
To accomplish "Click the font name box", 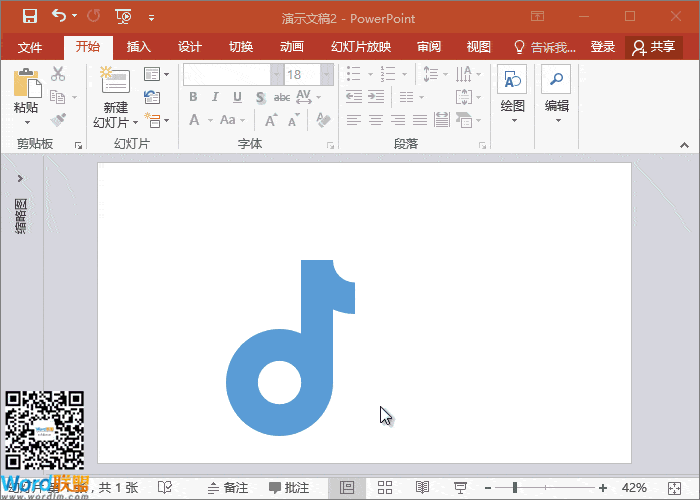I will (227, 75).
